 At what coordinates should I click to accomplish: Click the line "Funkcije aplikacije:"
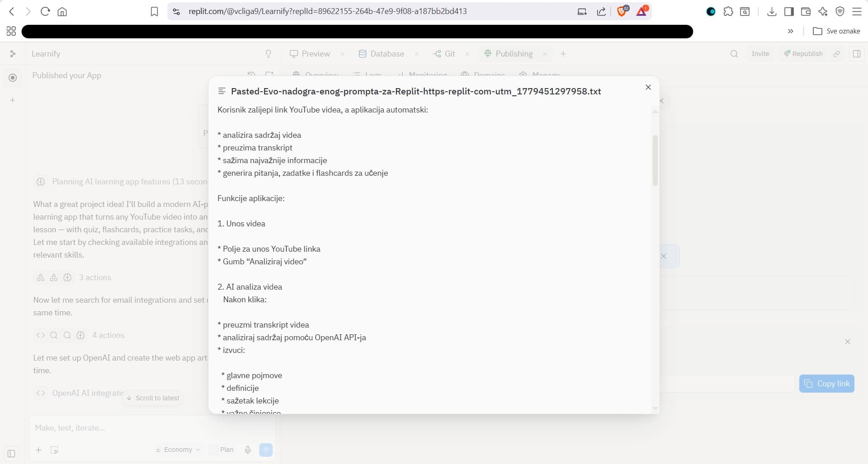(x=251, y=198)
